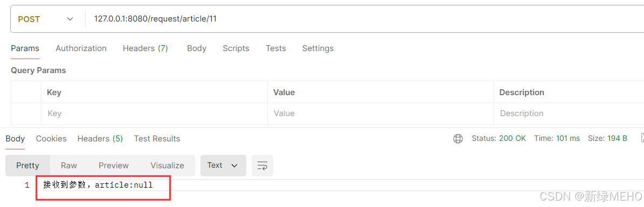
Task: Click the Value query param field
Action: point(380,113)
